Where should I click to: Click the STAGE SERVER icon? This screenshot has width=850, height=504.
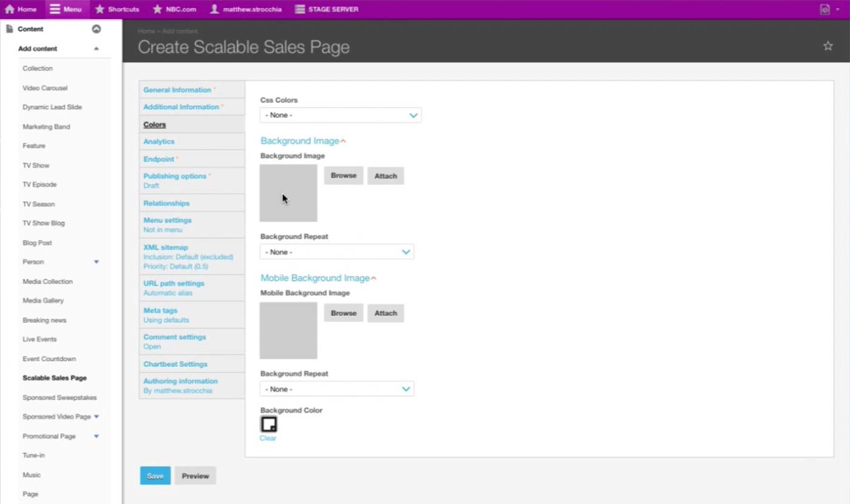(299, 9)
